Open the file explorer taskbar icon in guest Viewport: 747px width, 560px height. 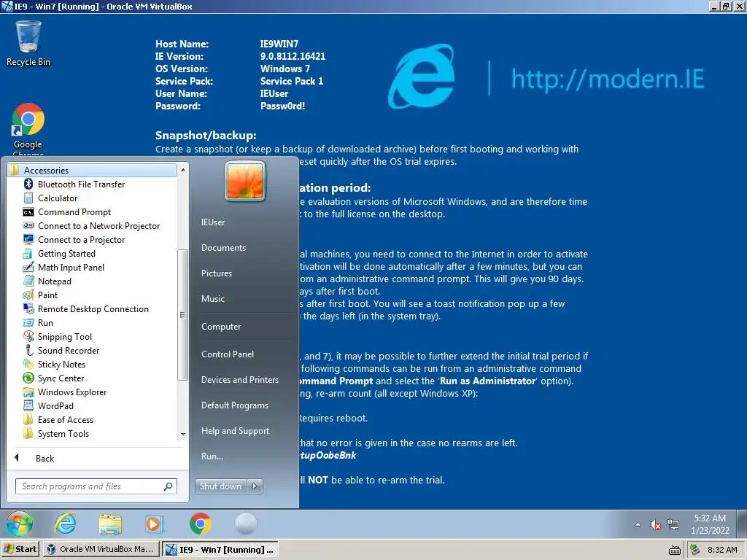pyautogui.click(x=110, y=524)
